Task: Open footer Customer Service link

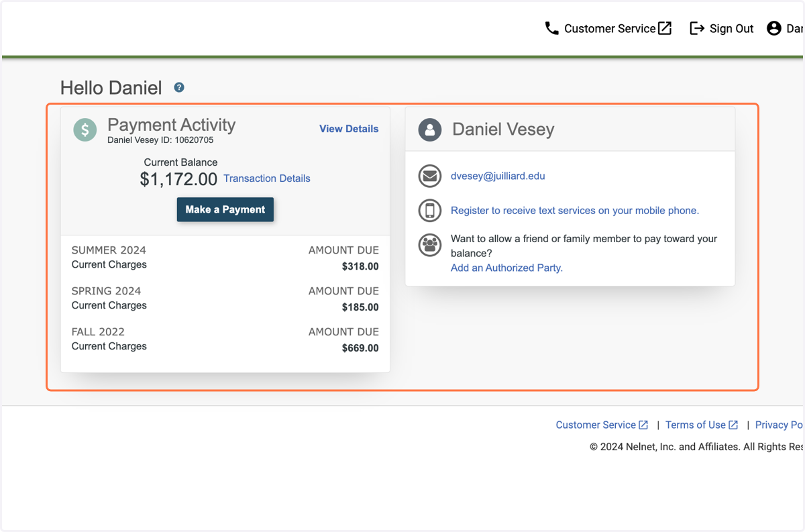Action: tap(596, 425)
